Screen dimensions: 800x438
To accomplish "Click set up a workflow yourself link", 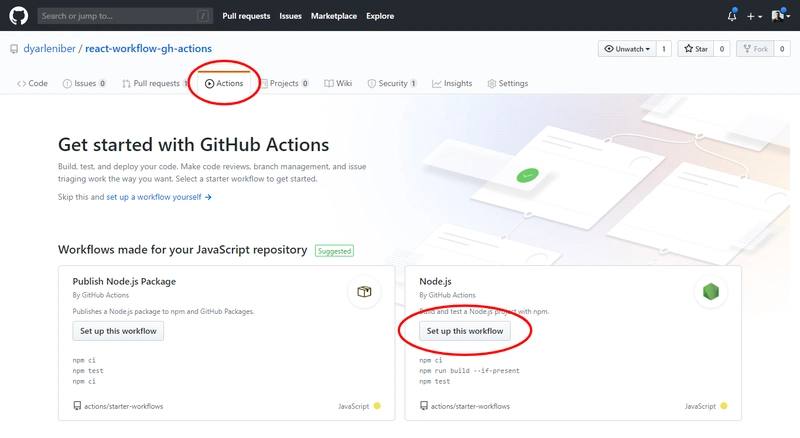I will click(154, 197).
